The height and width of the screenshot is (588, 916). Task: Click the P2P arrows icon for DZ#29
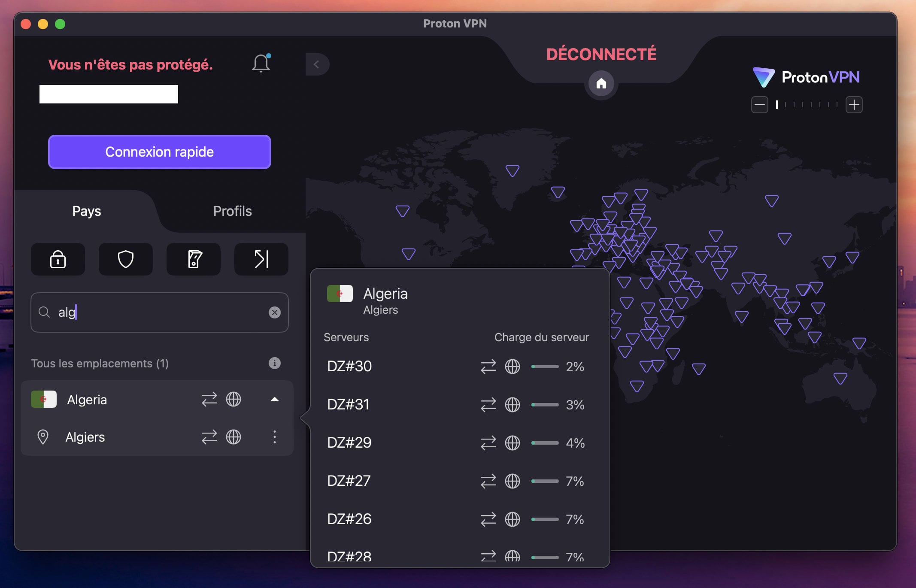488,443
